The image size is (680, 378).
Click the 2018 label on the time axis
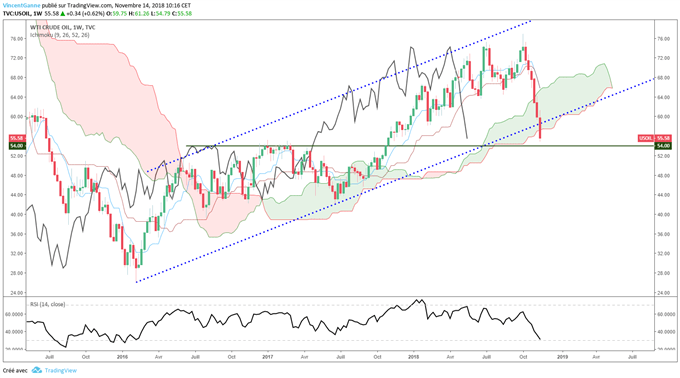pyautogui.click(x=413, y=357)
